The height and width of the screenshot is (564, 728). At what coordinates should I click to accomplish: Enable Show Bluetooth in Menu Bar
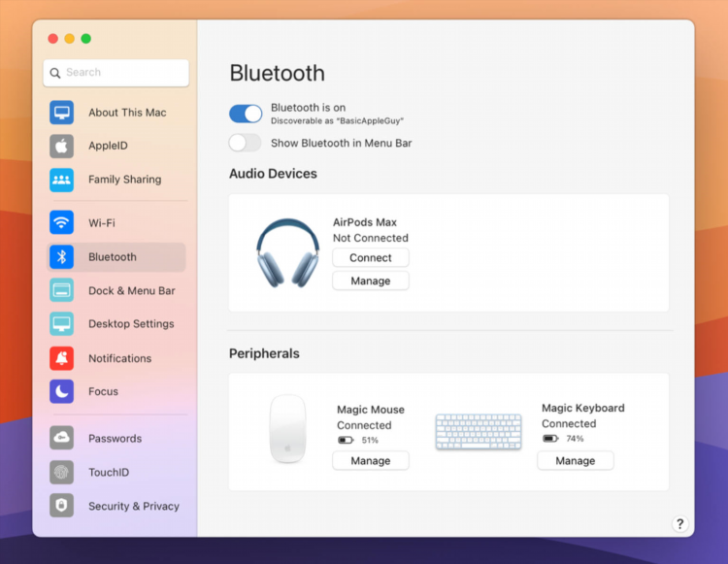pyautogui.click(x=245, y=143)
